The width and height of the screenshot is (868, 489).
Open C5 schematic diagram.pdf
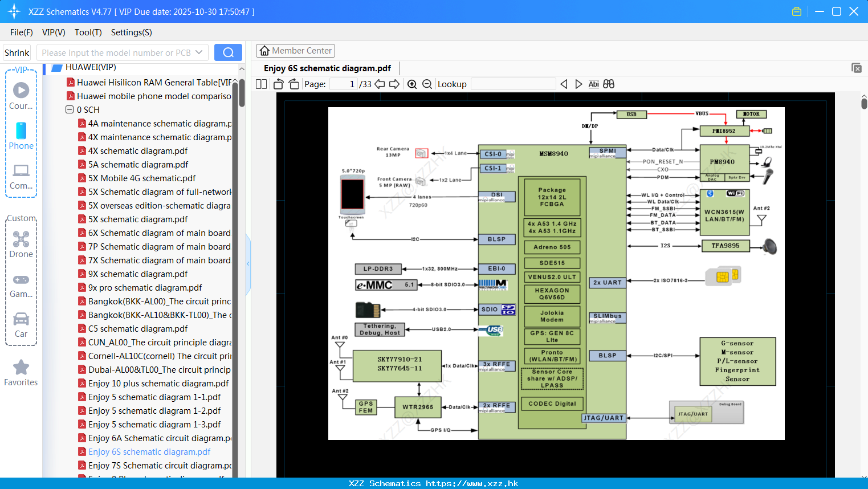pyautogui.click(x=133, y=328)
